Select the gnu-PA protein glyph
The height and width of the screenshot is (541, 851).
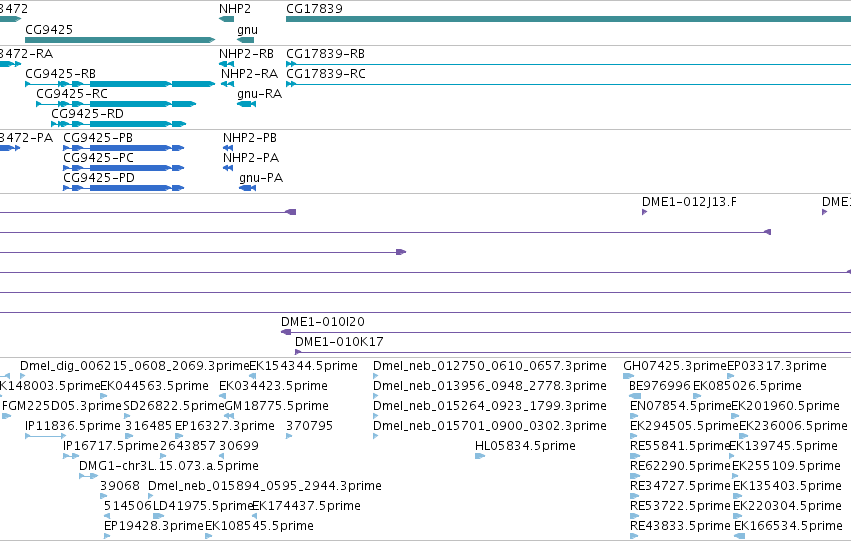247,188
